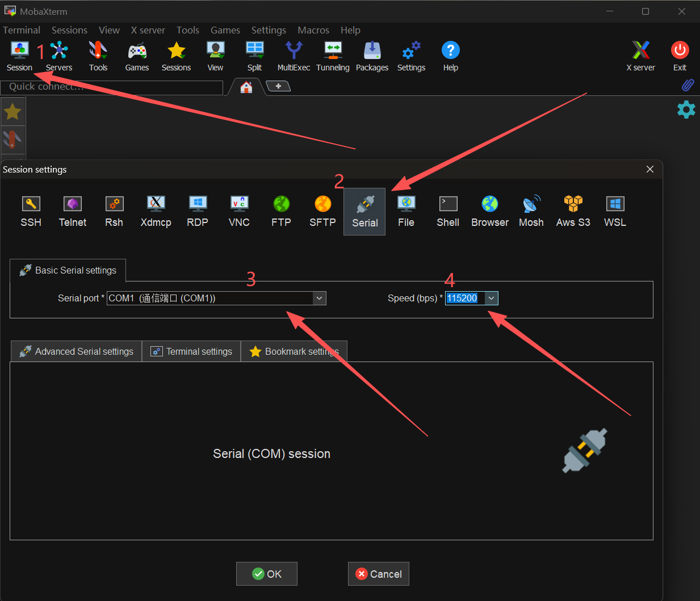Expand the Speed (bps) dropdown arrow
Viewport: 700px width, 601px height.
(491, 298)
